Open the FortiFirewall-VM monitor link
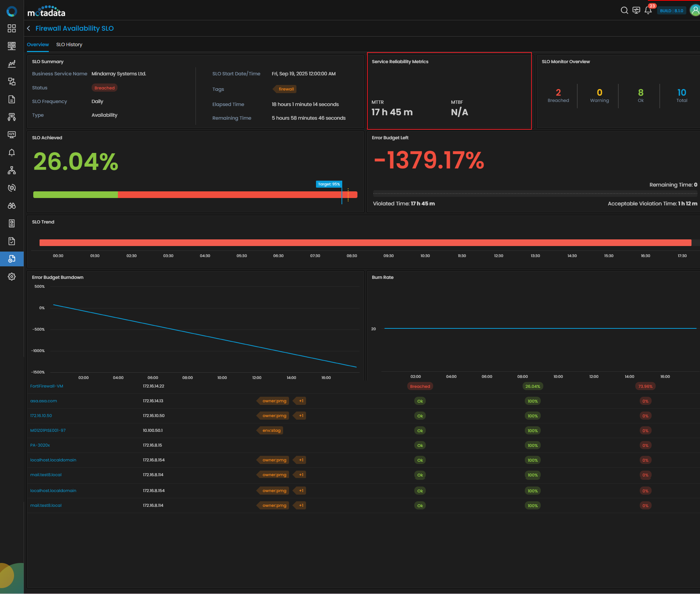Image resolution: width=700 pixels, height=594 pixels. pyautogui.click(x=47, y=386)
